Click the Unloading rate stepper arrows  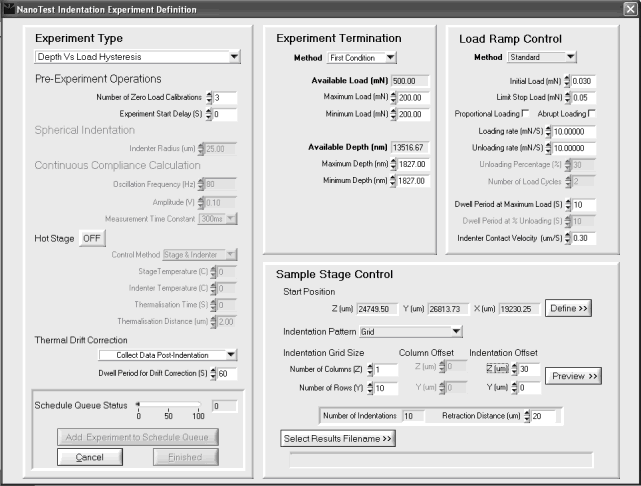pos(549,148)
